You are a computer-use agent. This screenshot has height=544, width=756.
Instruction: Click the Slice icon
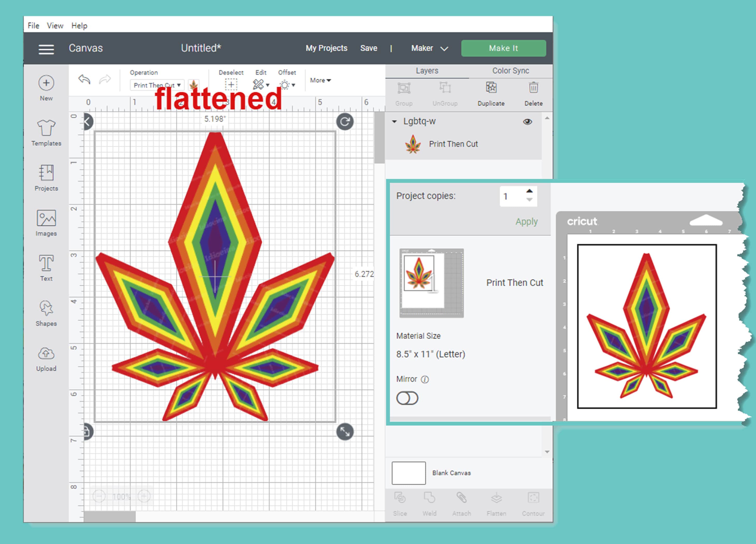pos(400,499)
